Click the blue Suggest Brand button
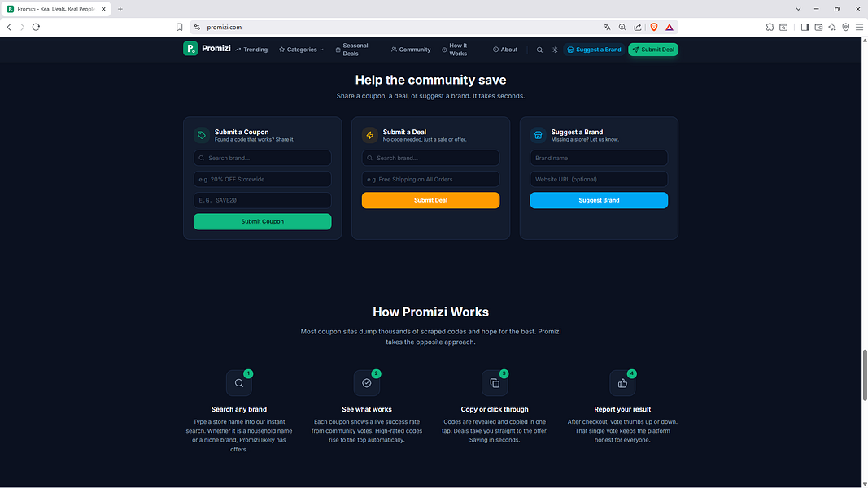Image resolution: width=868 pixels, height=488 pixels. 599,200
